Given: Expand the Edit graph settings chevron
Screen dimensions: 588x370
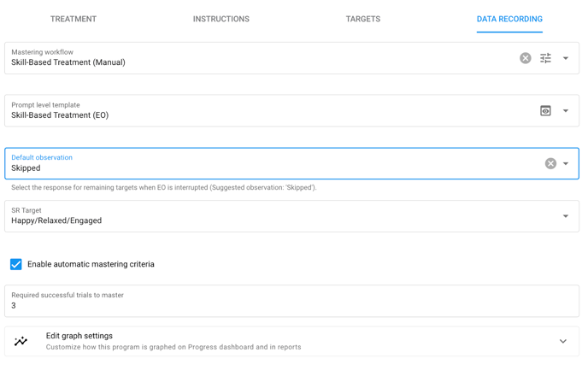Looking at the screenshot, I should click(x=563, y=341).
